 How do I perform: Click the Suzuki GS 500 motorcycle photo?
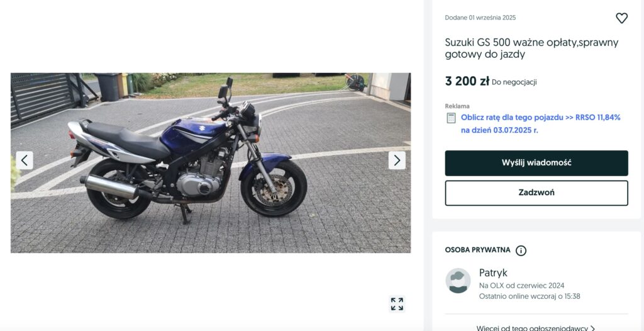[211, 163]
